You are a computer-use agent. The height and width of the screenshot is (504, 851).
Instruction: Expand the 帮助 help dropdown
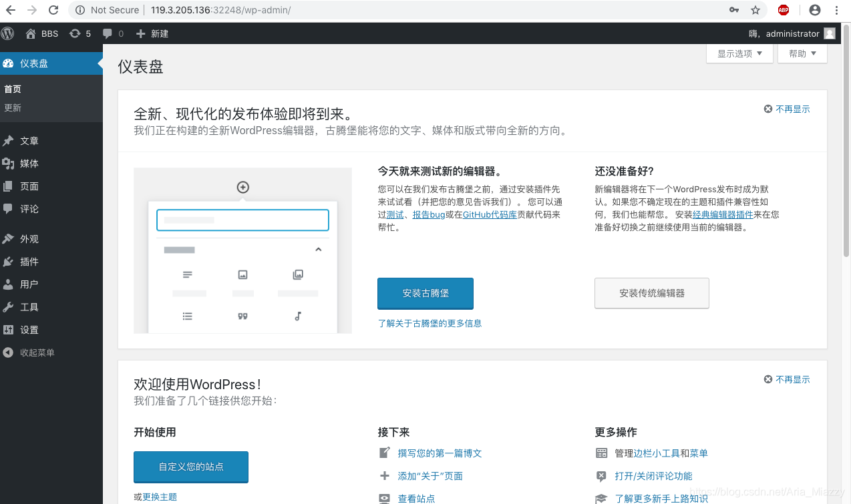coord(802,53)
